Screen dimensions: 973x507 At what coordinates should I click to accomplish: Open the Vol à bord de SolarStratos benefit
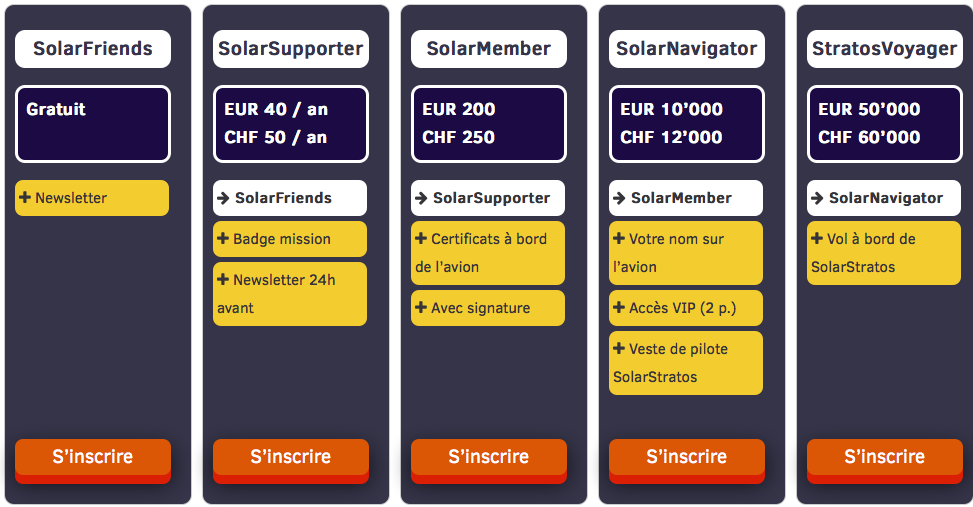884,253
